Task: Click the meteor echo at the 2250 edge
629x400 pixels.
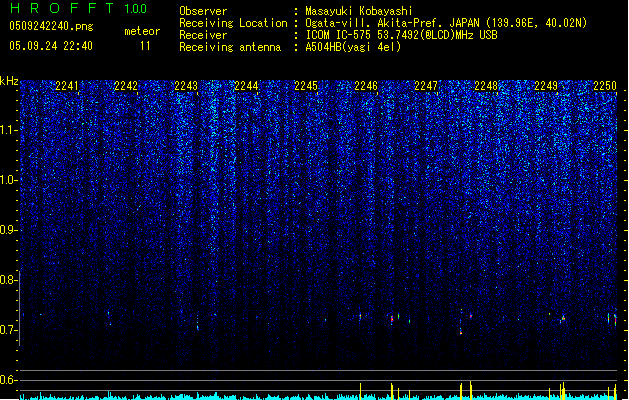Action: [x=615, y=319]
